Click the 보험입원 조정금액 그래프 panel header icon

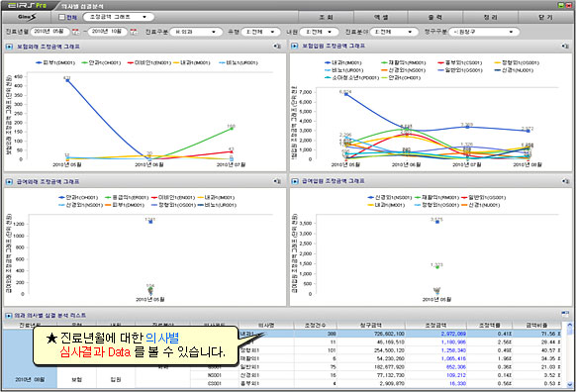click(x=294, y=46)
